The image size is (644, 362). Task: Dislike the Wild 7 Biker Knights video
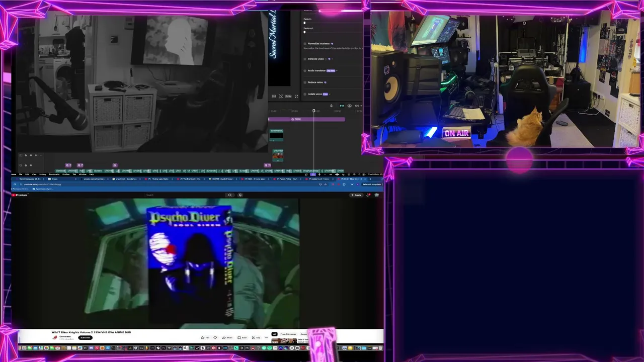point(215,337)
